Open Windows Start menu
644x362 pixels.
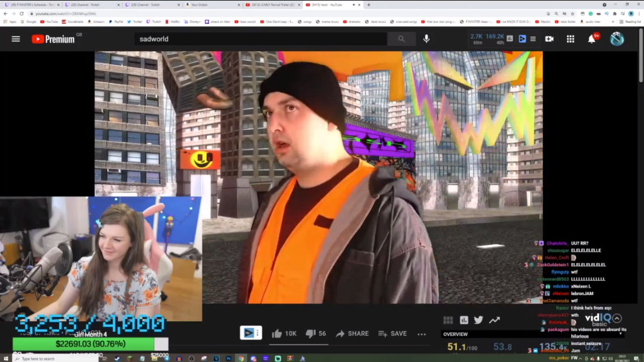(6, 359)
